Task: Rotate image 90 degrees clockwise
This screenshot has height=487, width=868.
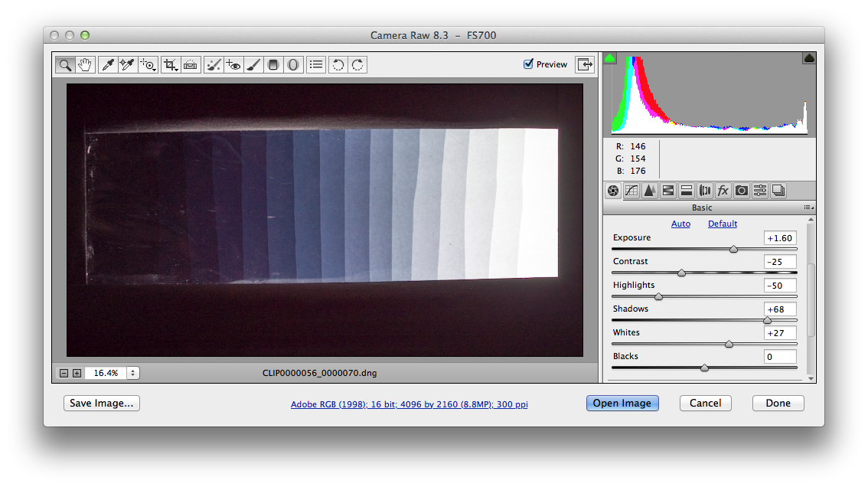Action: (357, 65)
